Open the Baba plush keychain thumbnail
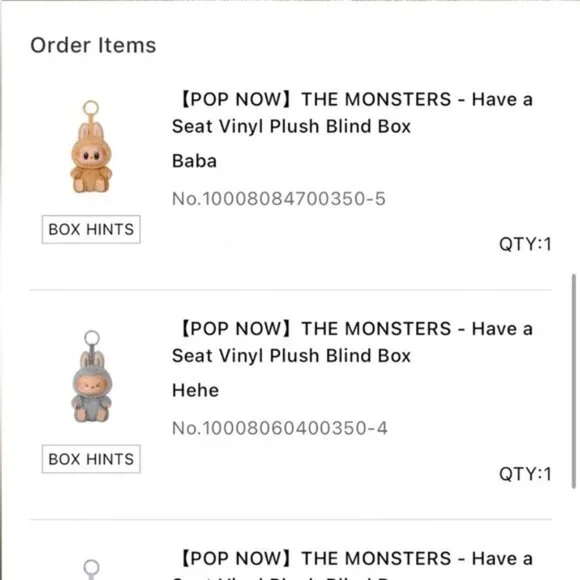 click(91, 147)
